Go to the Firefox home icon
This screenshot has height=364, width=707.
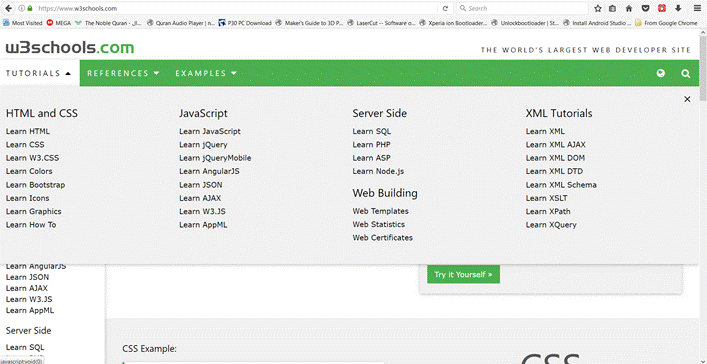pos(629,8)
